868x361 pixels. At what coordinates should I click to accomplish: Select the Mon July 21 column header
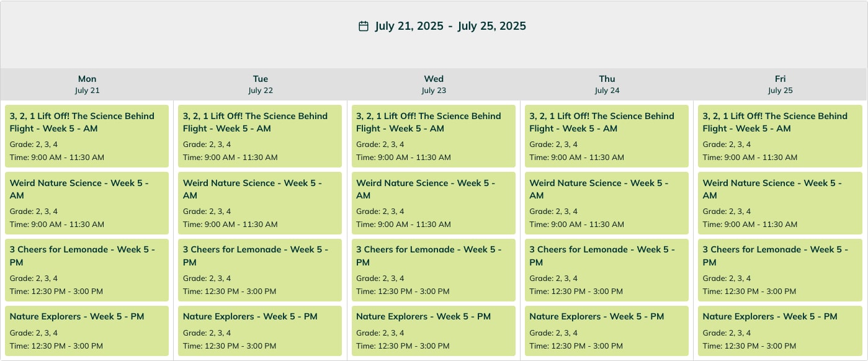click(87, 84)
